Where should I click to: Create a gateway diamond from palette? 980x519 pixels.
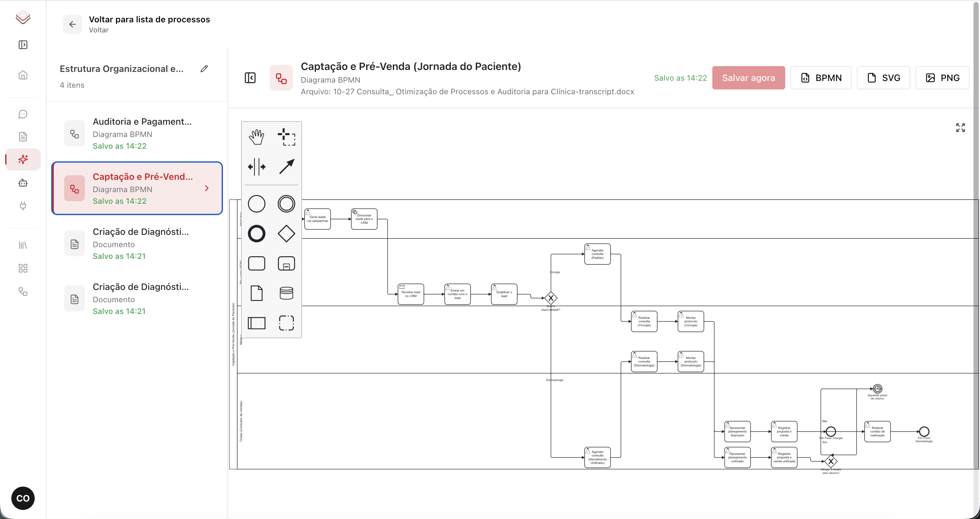[x=286, y=234]
